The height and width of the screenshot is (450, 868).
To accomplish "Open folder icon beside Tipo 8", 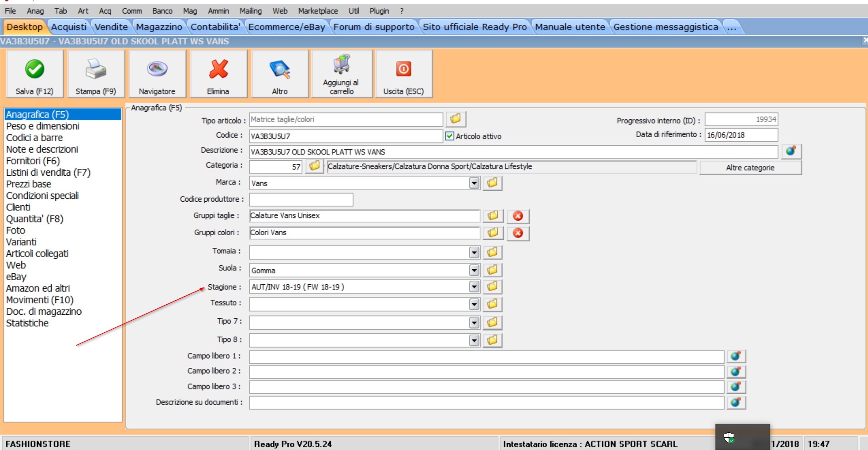I will 493,340.
